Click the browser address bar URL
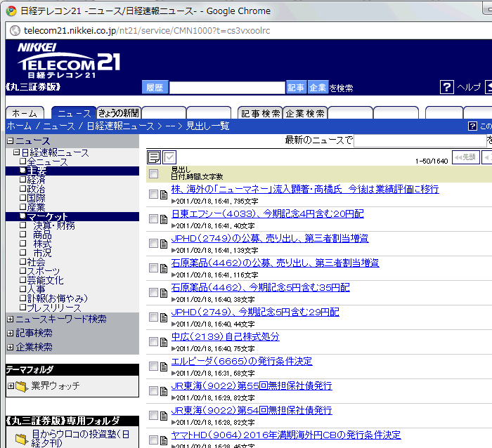 pos(147,31)
